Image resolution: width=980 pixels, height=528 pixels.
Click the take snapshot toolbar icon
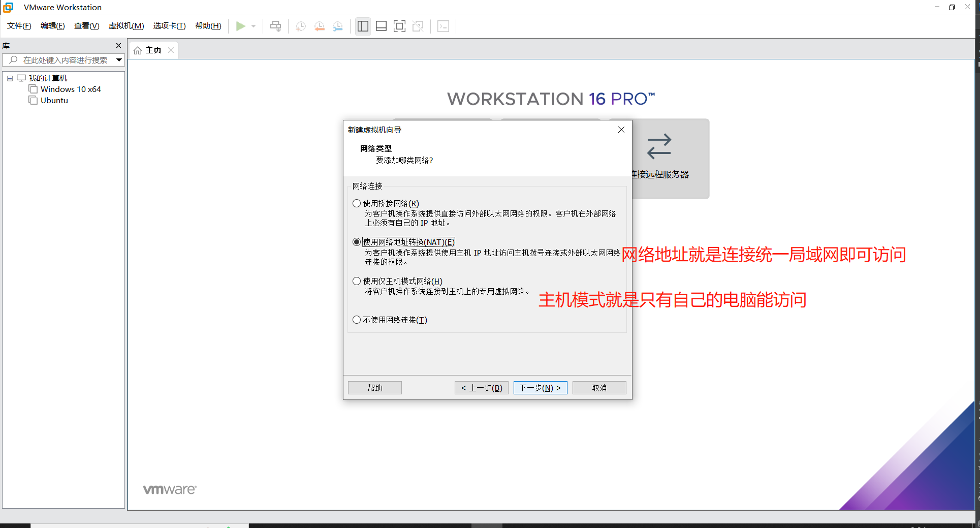click(x=301, y=26)
